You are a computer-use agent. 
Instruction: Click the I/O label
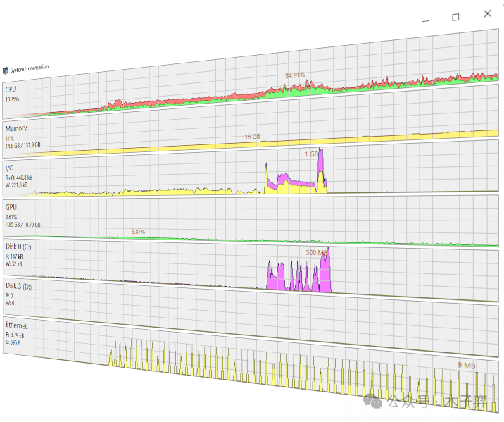10,168
